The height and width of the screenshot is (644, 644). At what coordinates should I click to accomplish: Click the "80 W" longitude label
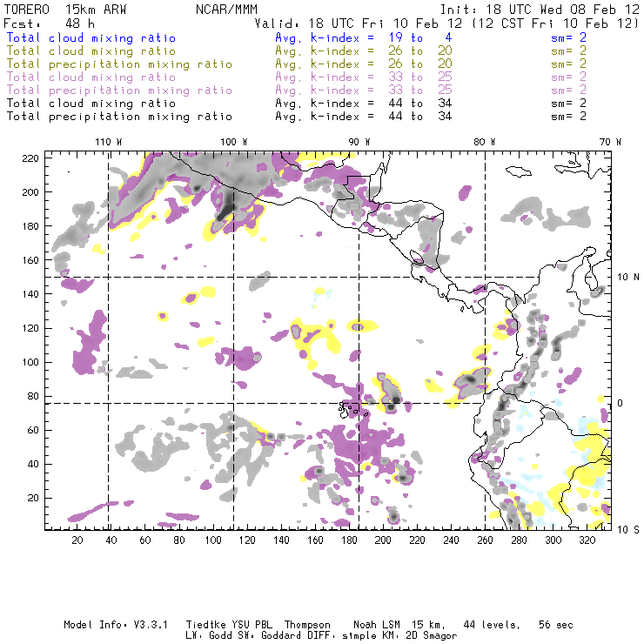pyautogui.click(x=484, y=142)
